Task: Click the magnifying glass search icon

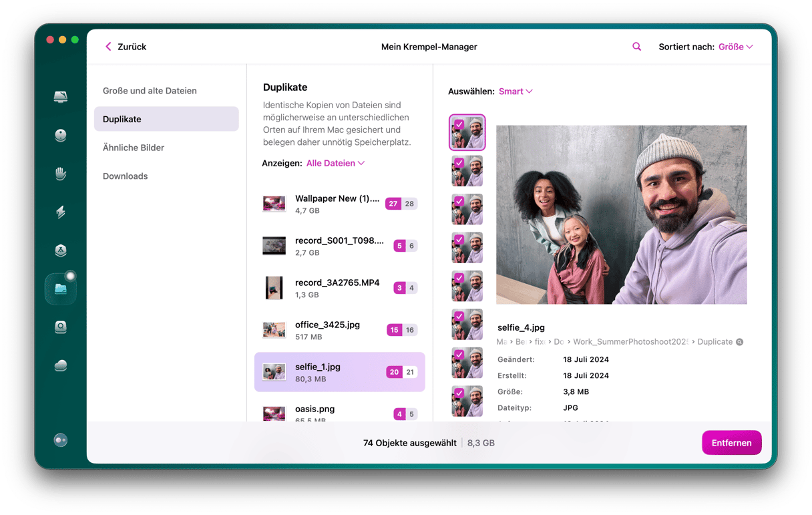Action: click(636, 47)
